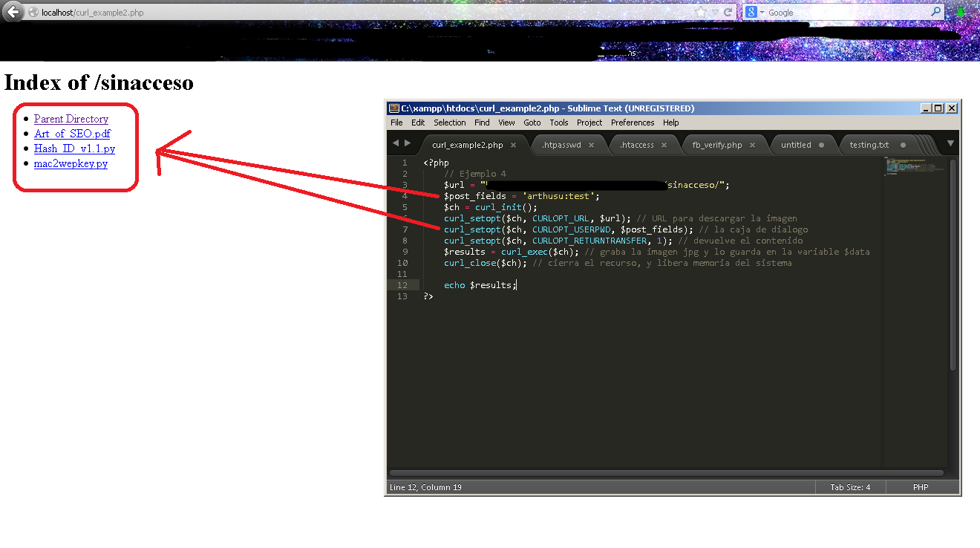Download Art of SEO.pdf via its link
980x548 pixels.
(71, 134)
